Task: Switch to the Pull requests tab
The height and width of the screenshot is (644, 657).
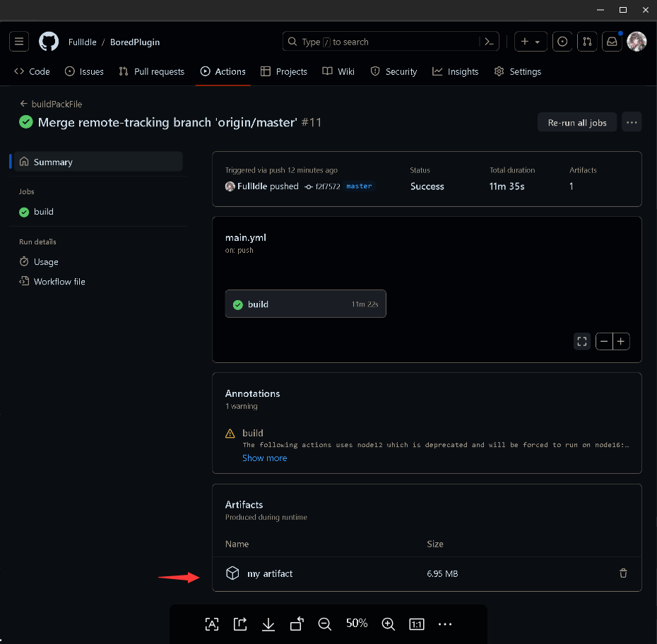Action: coord(152,71)
